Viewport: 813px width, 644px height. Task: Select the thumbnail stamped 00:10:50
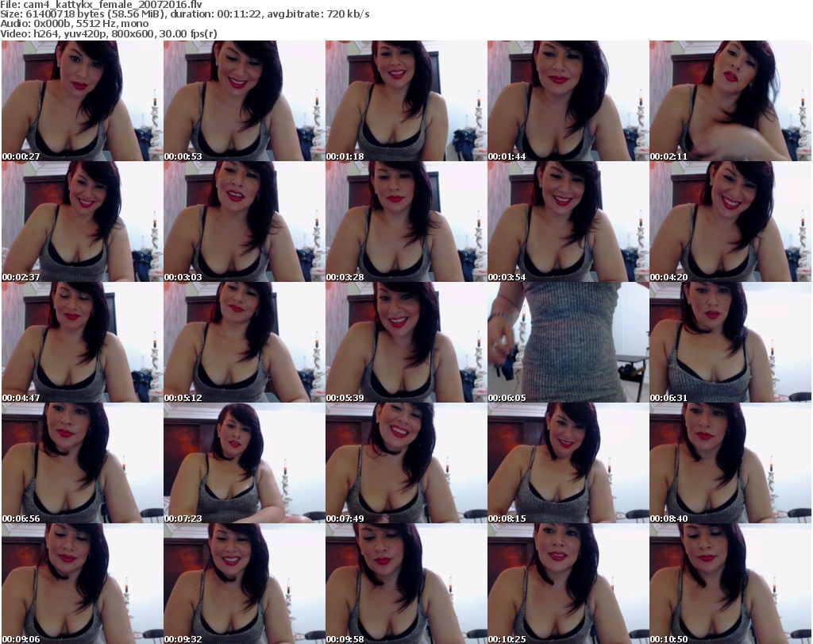click(730, 584)
